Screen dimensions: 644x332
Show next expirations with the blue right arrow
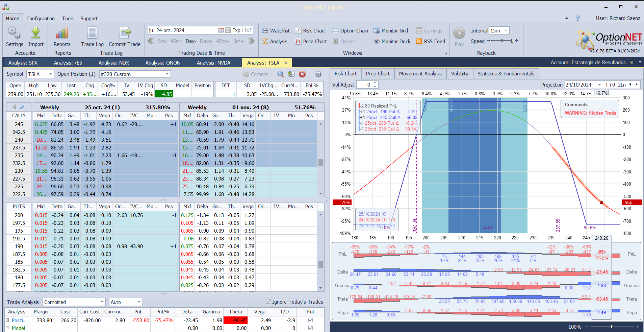[x=22, y=107]
